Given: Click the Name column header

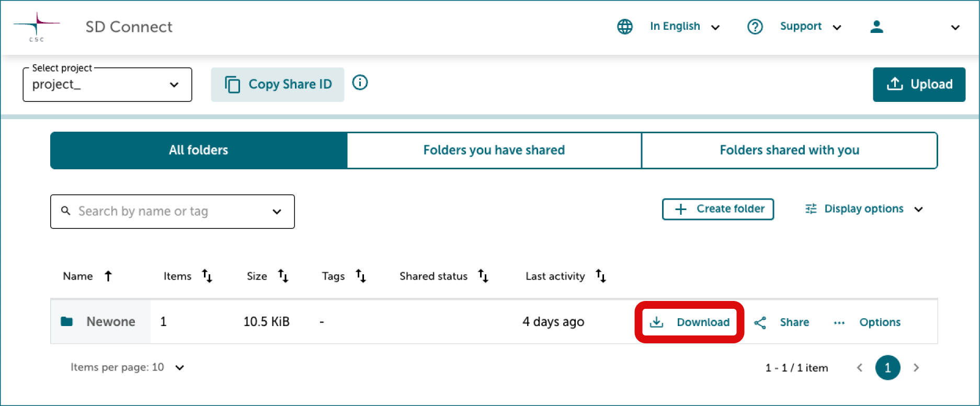Looking at the screenshot, I should (x=78, y=276).
